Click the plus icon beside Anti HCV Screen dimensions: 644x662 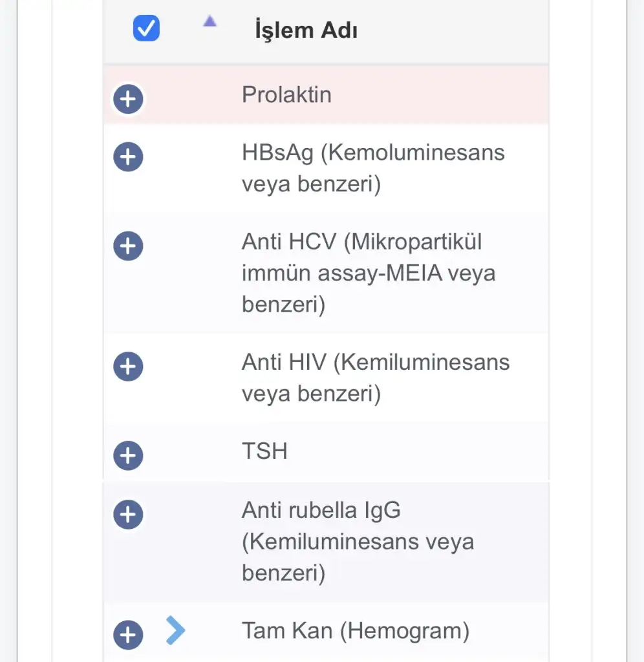pyautogui.click(x=128, y=246)
